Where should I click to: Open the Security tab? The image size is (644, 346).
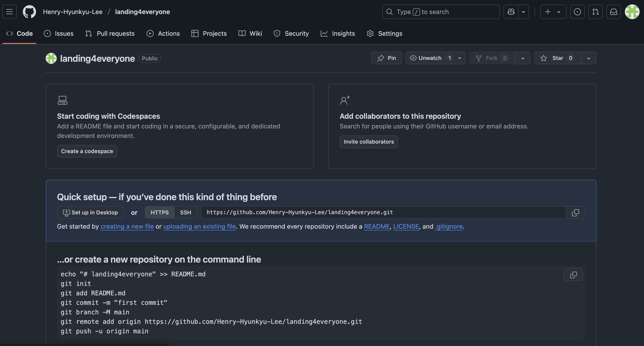pos(291,33)
